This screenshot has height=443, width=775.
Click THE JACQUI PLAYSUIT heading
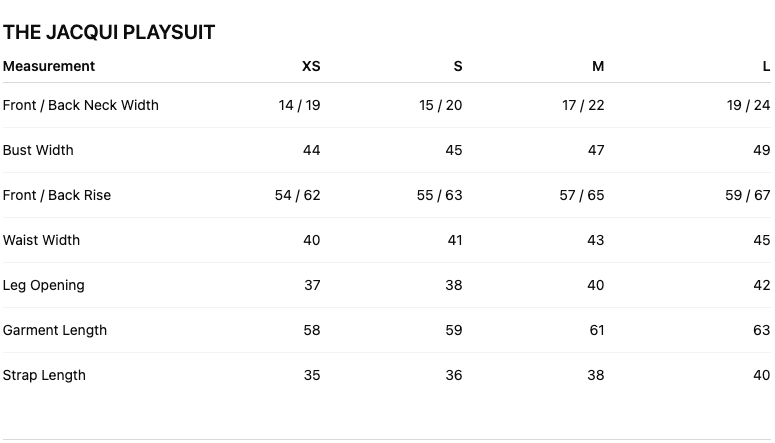[109, 33]
